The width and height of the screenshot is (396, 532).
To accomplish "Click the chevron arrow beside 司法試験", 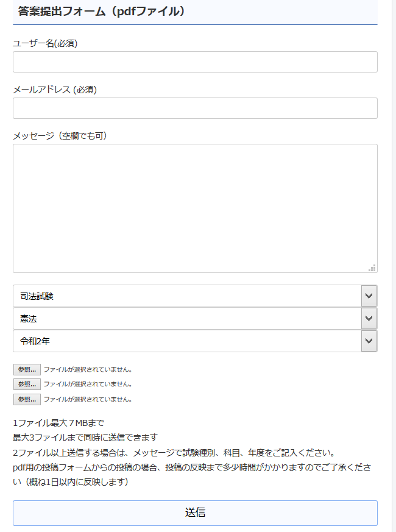I will (x=369, y=296).
